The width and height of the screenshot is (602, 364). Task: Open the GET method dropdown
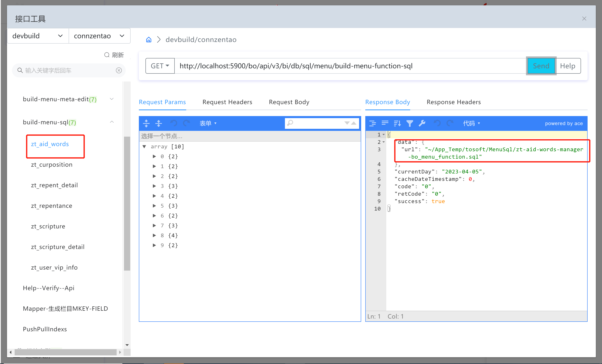[160, 66]
